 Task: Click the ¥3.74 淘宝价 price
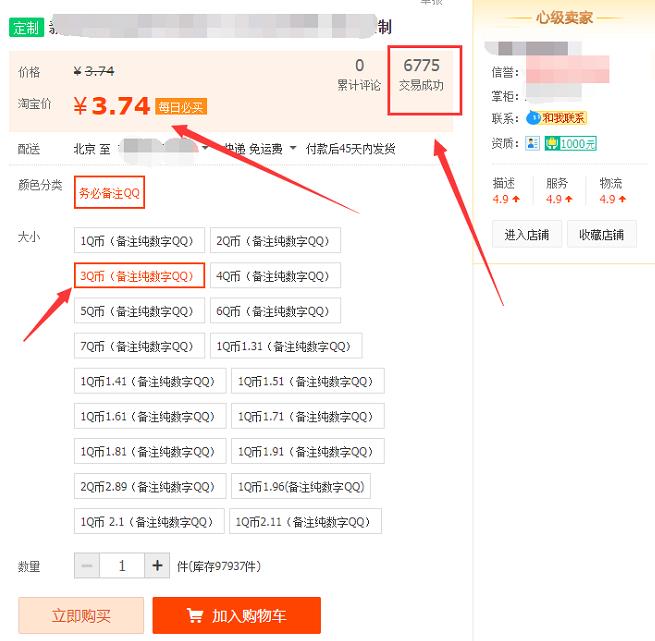coord(112,105)
